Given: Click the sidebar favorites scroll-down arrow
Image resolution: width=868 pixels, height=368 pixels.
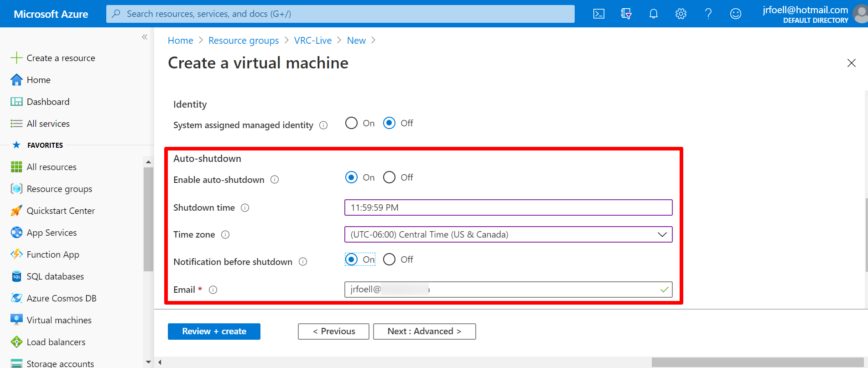Looking at the screenshot, I should [x=148, y=362].
